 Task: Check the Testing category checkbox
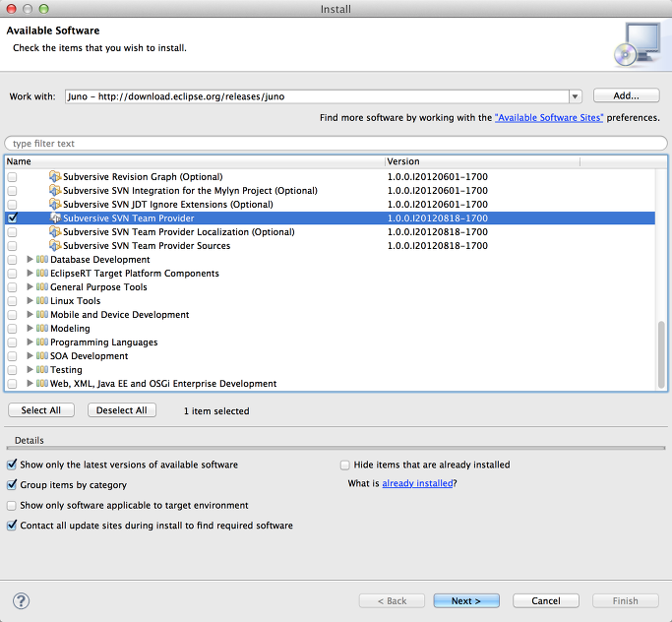[x=12, y=369]
